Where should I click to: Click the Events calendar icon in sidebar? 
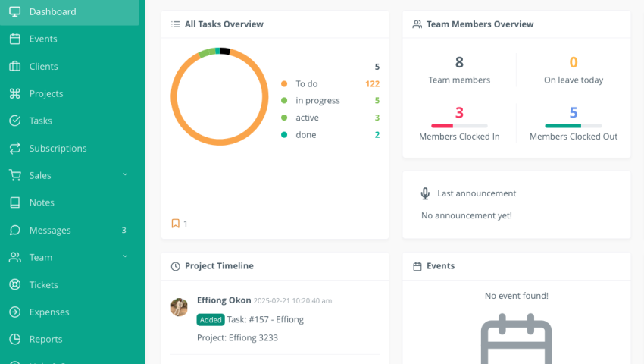click(x=14, y=39)
